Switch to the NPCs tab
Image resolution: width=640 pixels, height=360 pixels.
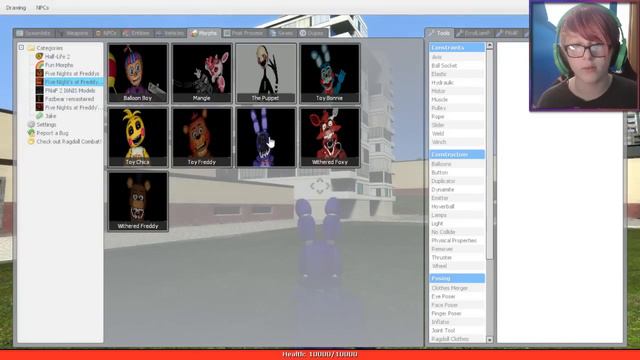106,33
